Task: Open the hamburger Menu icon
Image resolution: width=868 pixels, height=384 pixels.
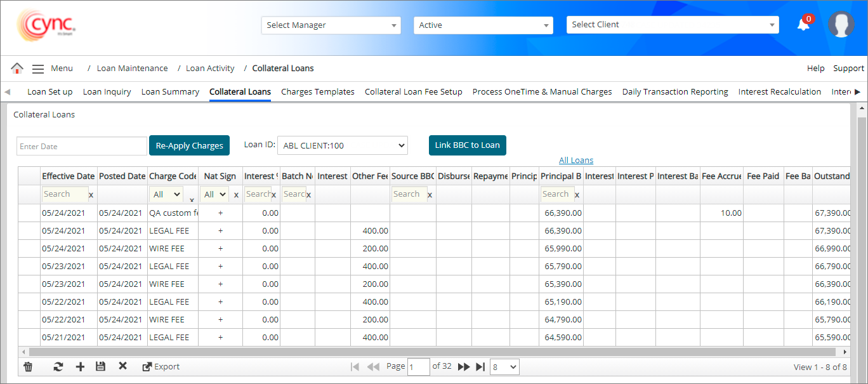Action: click(38, 69)
